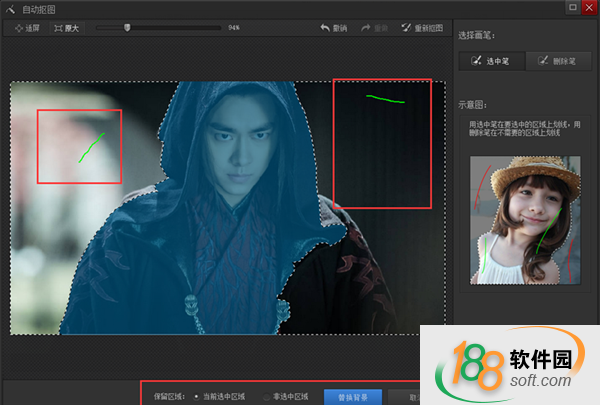The height and width of the screenshot is (405, 600).
Task: Click the brush instruction text under 示意图
Action: tap(525, 129)
